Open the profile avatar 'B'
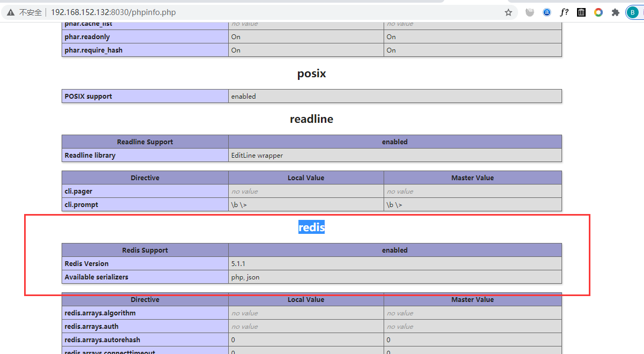Viewport: 644px width, 354px height. coord(633,12)
